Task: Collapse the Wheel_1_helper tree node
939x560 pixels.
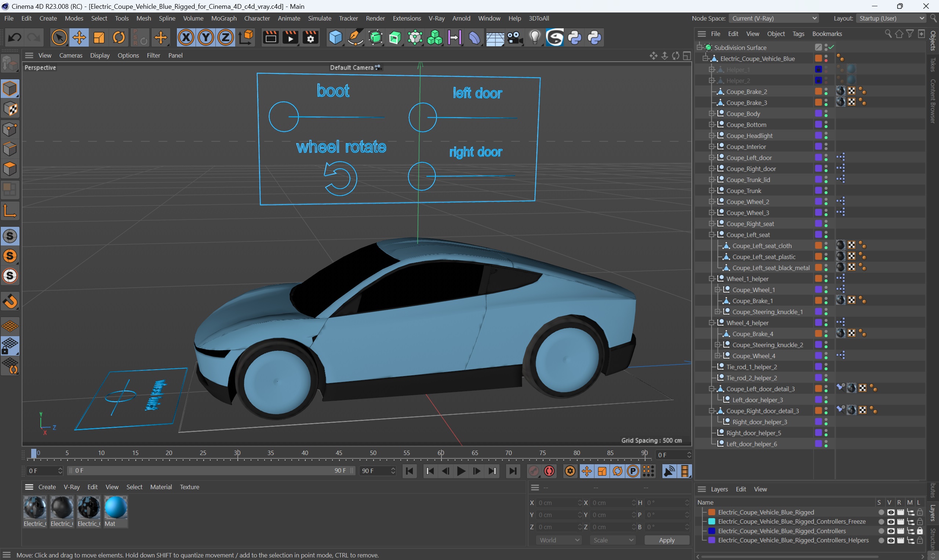Action: [x=711, y=279]
